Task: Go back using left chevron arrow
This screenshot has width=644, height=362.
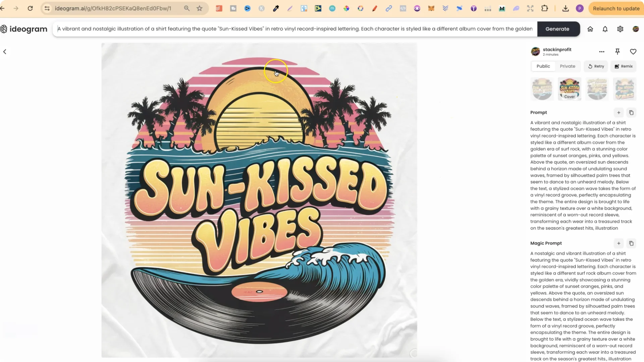Action: (5, 52)
